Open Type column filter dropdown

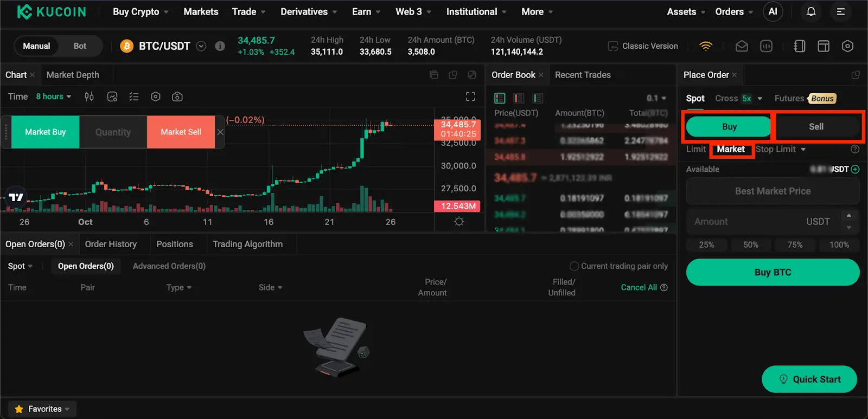(x=179, y=287)
